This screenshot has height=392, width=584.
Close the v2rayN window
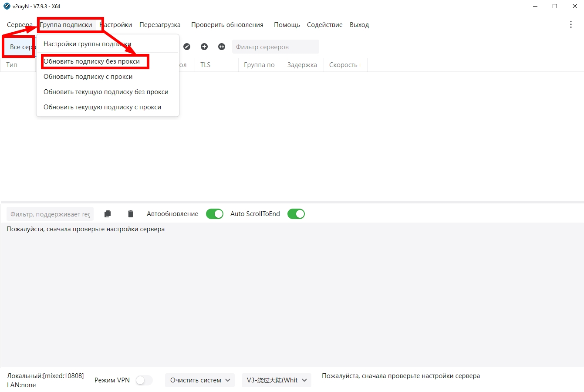[574, 6]
